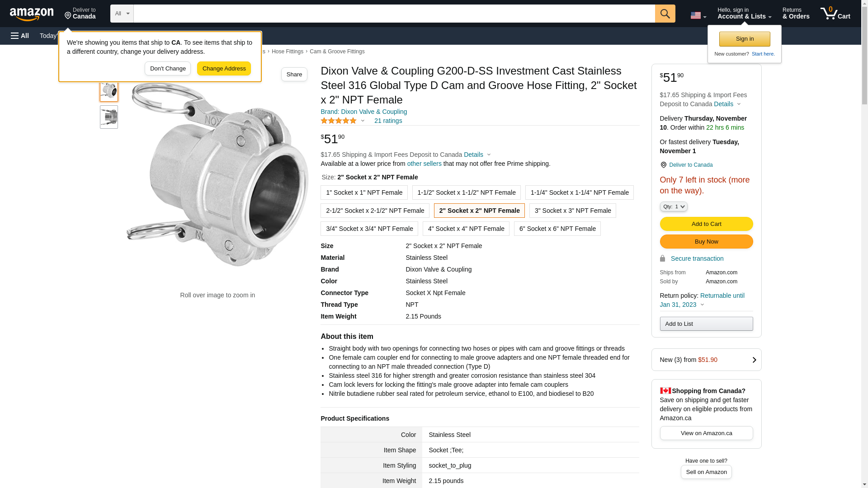868x488 pixels.
Task: Choose the 4" Socket x 4" NPT Female size
Action: (466, 229)
